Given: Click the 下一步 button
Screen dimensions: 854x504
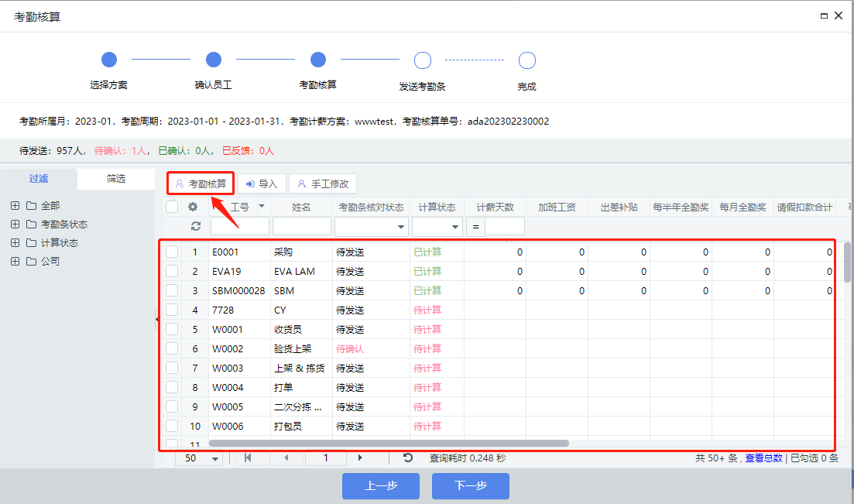Looking at the screenshot, I should click(x=471, y=485).
